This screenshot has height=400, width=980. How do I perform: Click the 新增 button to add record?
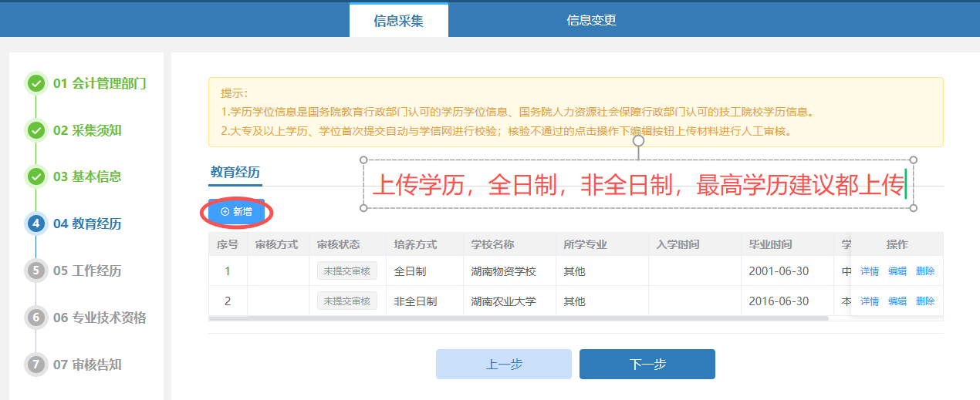click(x=237, y=211)
